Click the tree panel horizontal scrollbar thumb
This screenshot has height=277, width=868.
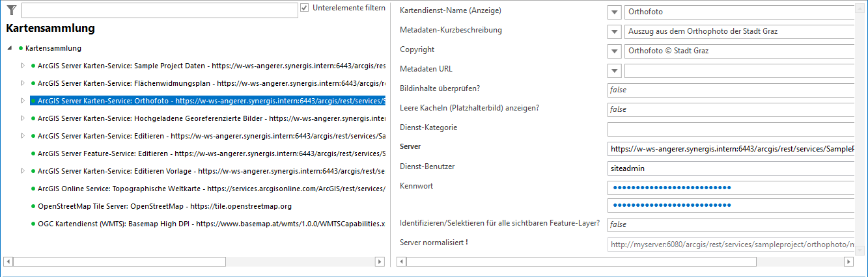[119, 261]
